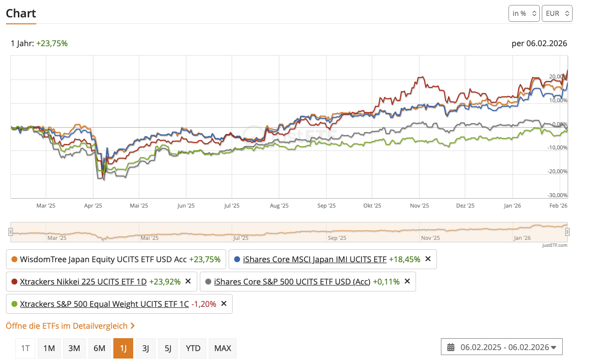Open the EUR currency dropdown
591x364 pixels.
557,13
